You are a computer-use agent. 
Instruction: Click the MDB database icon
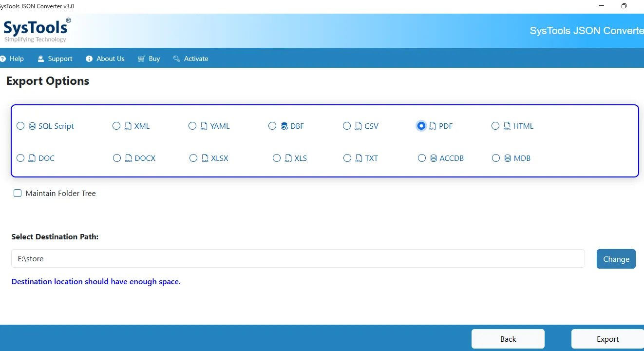[508, 158]
